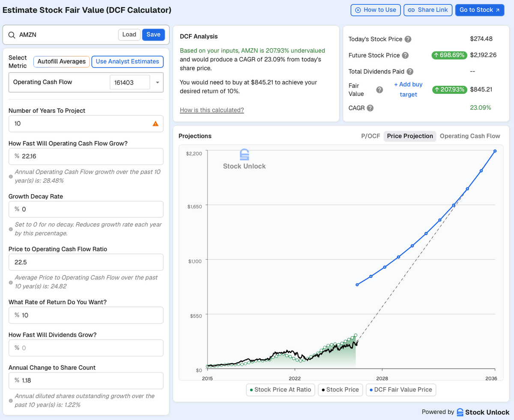Open the help icon beside CAGR
This screenshot has width=514, height=420.
click(370, 108)
